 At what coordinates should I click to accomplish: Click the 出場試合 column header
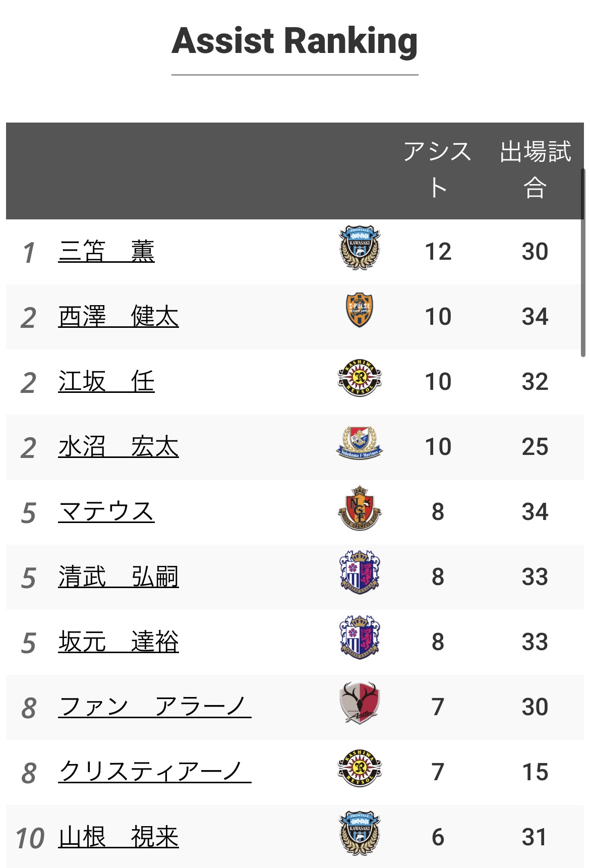point(535,170)
